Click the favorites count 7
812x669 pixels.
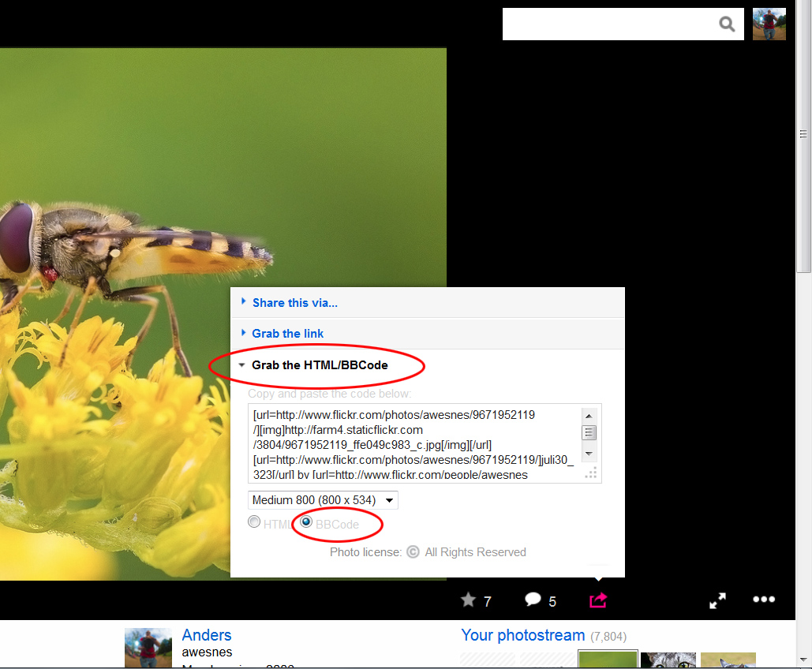(x=488, y=602)
